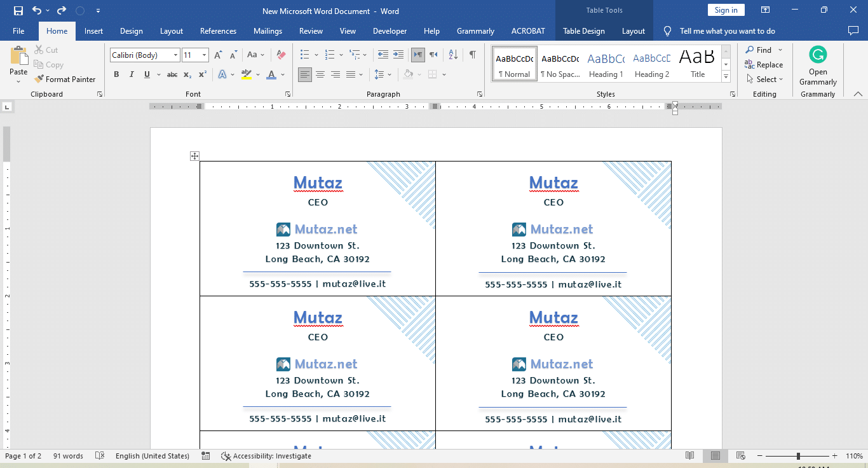This screenshot has width=868, height=468.
Task: Click the Clear All Formatting icon
Action: coord(281,55)
